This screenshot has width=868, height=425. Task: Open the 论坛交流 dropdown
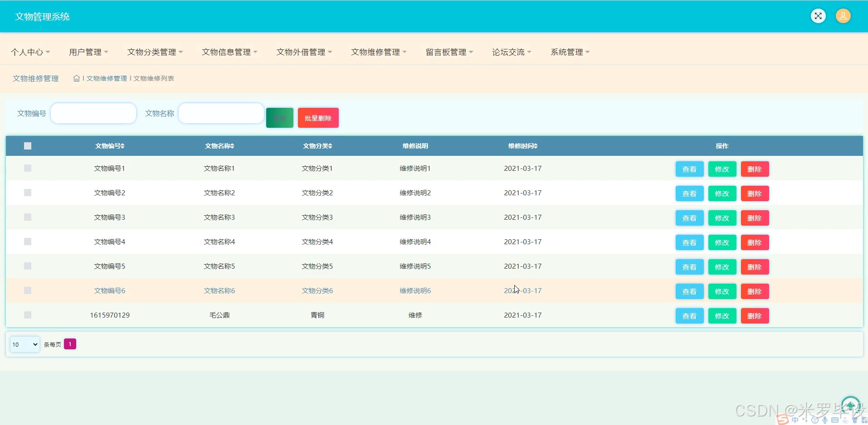pyautogui.click(x=512, y=52)
